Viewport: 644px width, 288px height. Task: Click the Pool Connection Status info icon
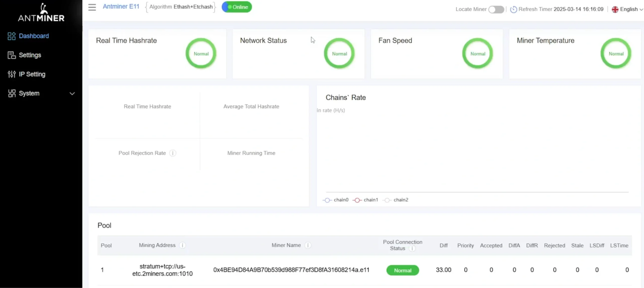[412, 249]
